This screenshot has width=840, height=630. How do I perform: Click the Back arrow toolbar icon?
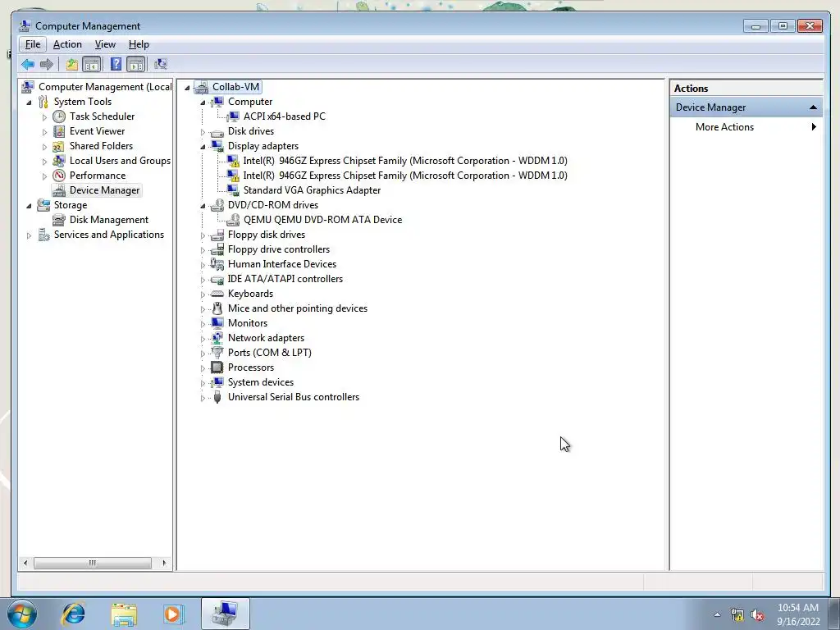click(x=28, y=65)
